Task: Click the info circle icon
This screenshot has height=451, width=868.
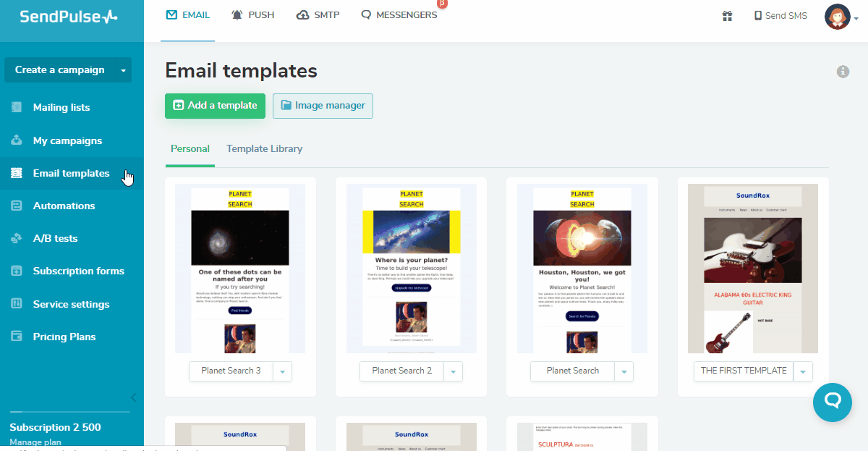Action: point(843,71)
